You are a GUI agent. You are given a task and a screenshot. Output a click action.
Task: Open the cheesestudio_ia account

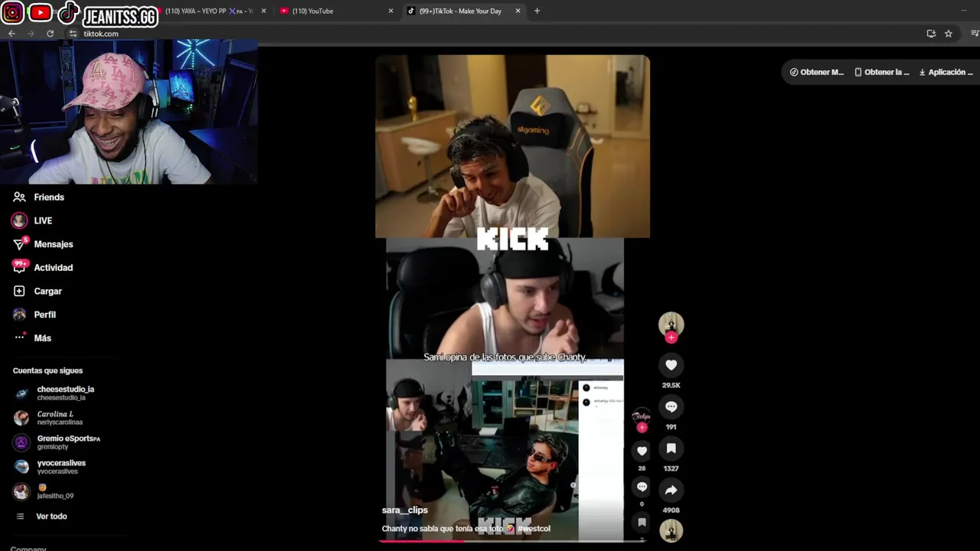coord(54,393)
